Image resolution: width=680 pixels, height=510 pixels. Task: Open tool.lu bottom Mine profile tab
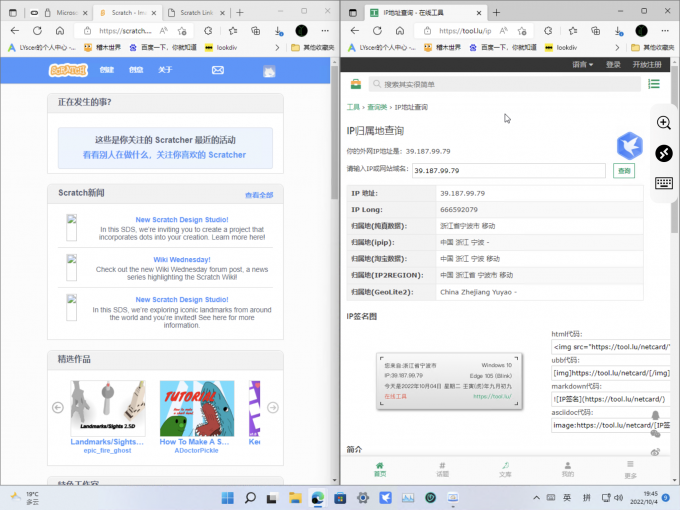[x=568, y=469]
